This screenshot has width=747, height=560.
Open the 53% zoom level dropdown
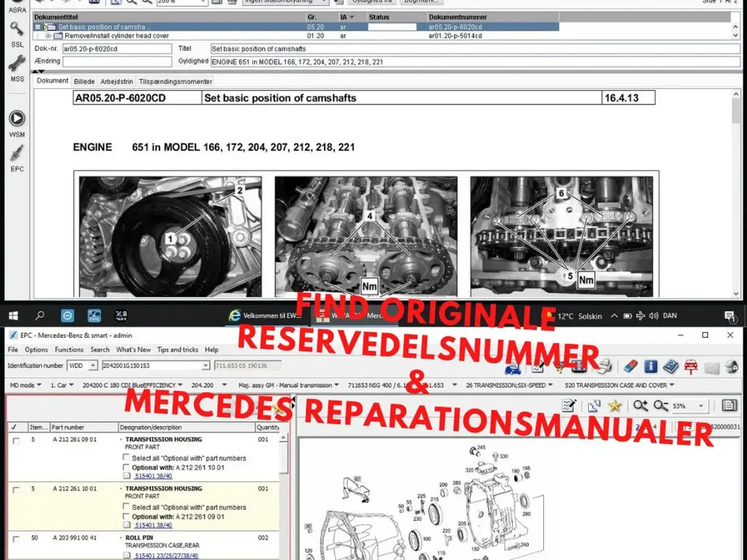coord(701,405)
